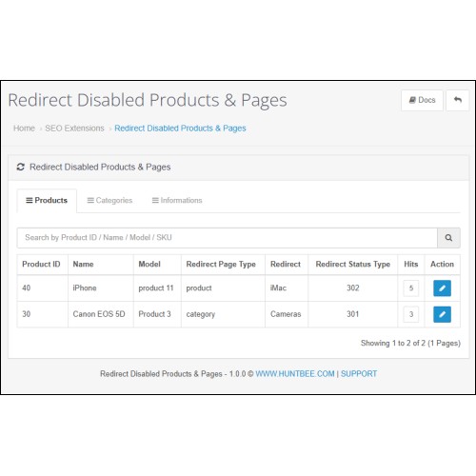Click the hits count badge for iPhone

(x=411, y=288)
